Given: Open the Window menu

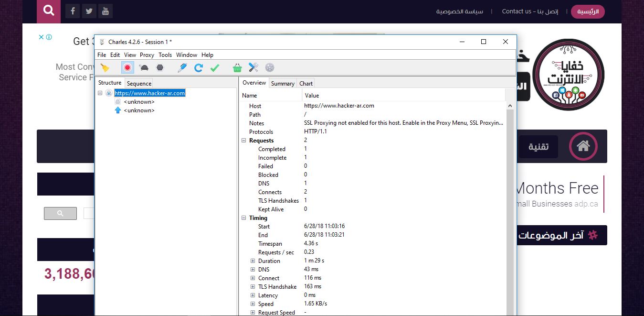Looking at the screenshot, I should pos(187,55).
